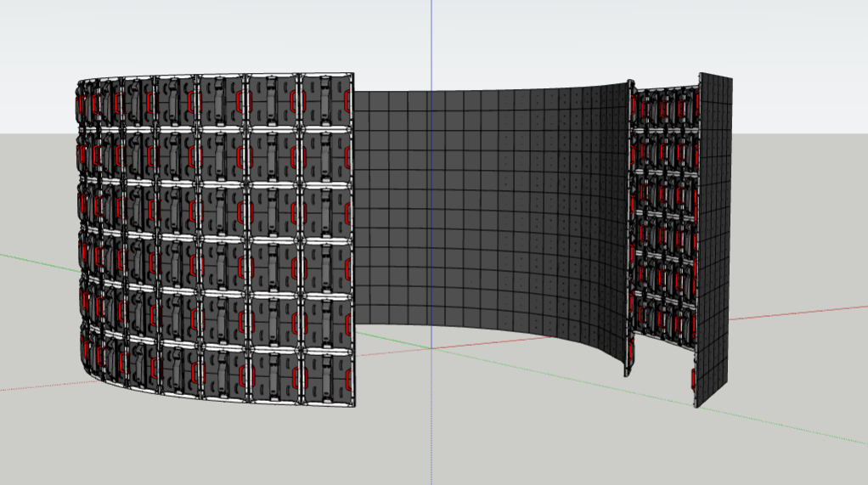Pick bottom-right cabinet of the left wall
The image size is (868, 485).
[x=327, y=374]
